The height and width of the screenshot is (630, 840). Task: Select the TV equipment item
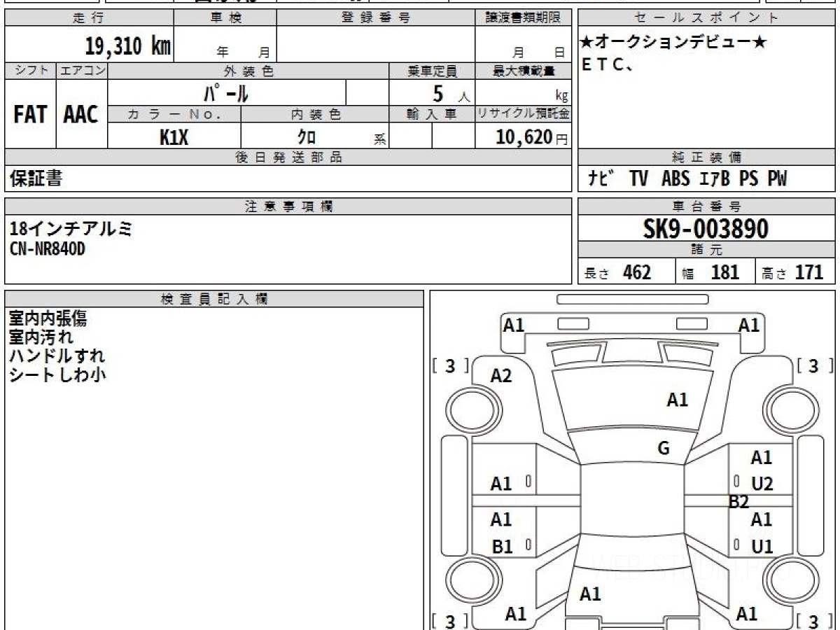click(x=638, y=178)
